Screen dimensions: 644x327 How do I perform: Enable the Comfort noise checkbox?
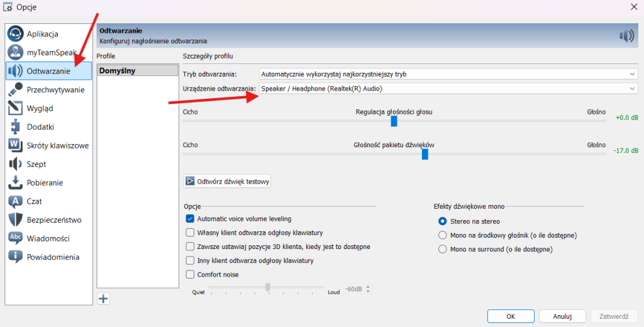coord(190,275)
